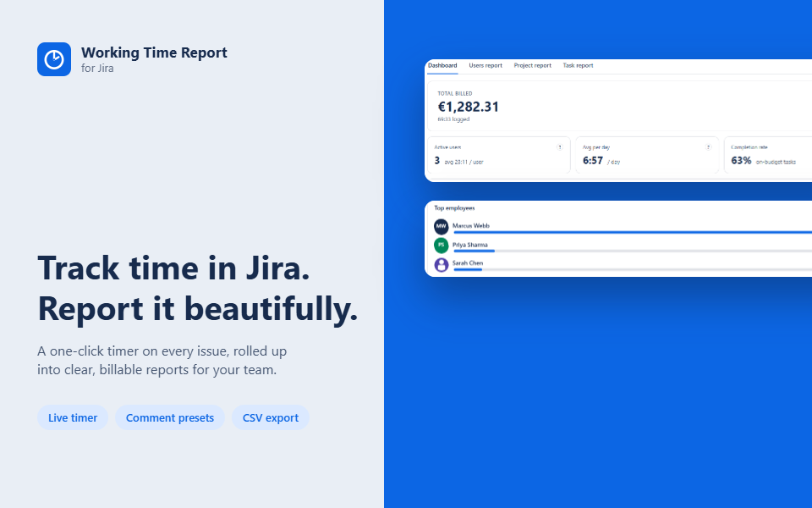The width and height of the screenshot is (812, 508).
Task: Click the 'avg 23:11 / user' text
Action: [x=464, y=163]
